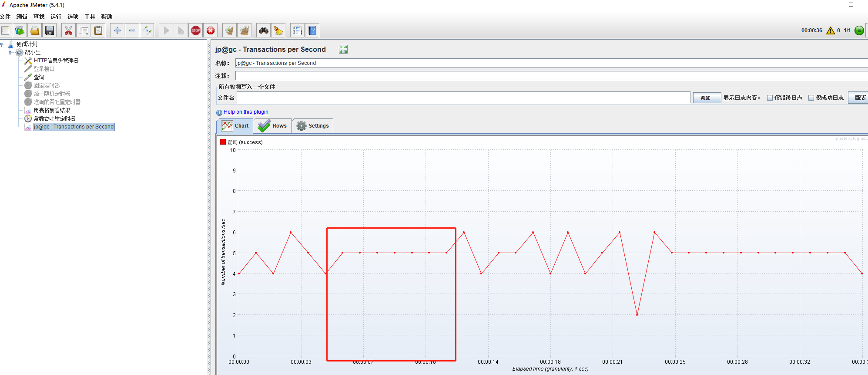Click the Start no pauses icon

coord(181,30)
